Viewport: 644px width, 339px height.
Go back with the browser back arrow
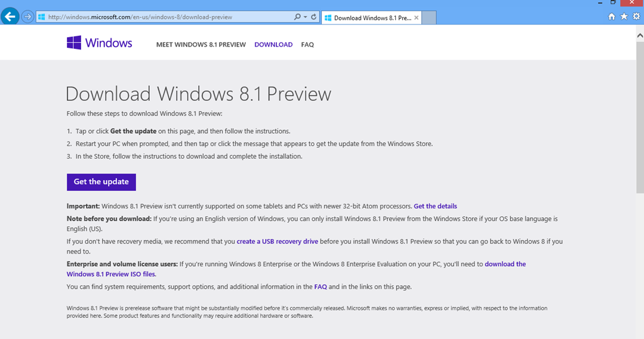[x=10, y=17]
